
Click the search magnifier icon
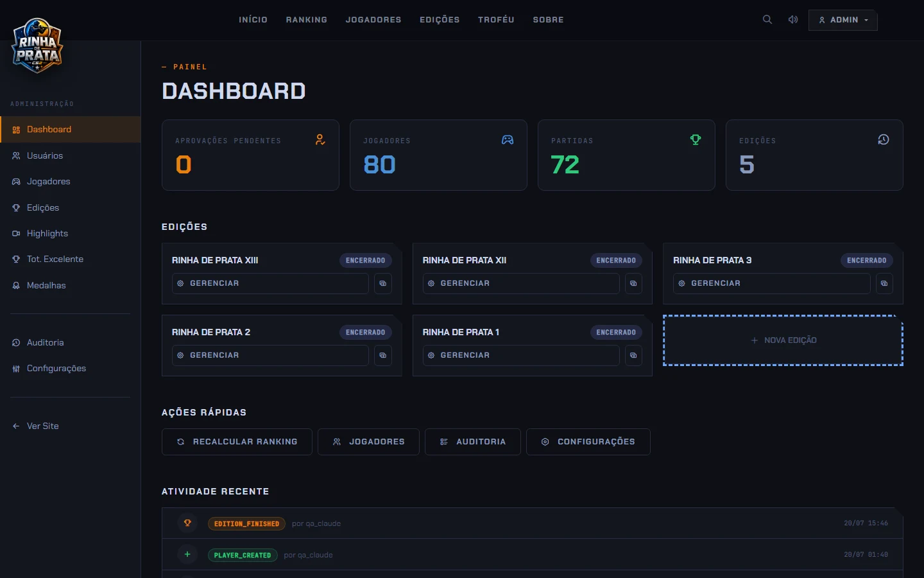pos(767,20)
